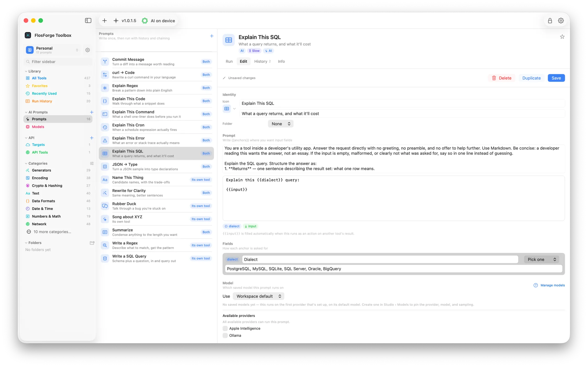Toggle the sidebar panel icon
This screenshot has height=367, width=588.
click(88, 20)
